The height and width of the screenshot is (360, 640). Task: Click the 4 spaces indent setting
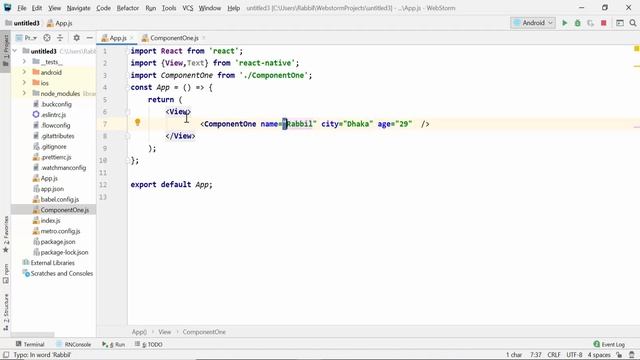pos(599,355)
